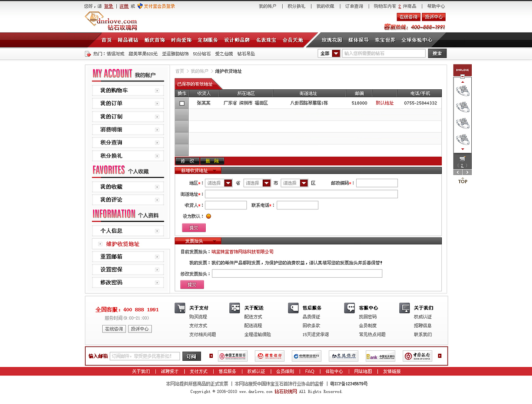Open the 定制服务 navigation item

208,40
